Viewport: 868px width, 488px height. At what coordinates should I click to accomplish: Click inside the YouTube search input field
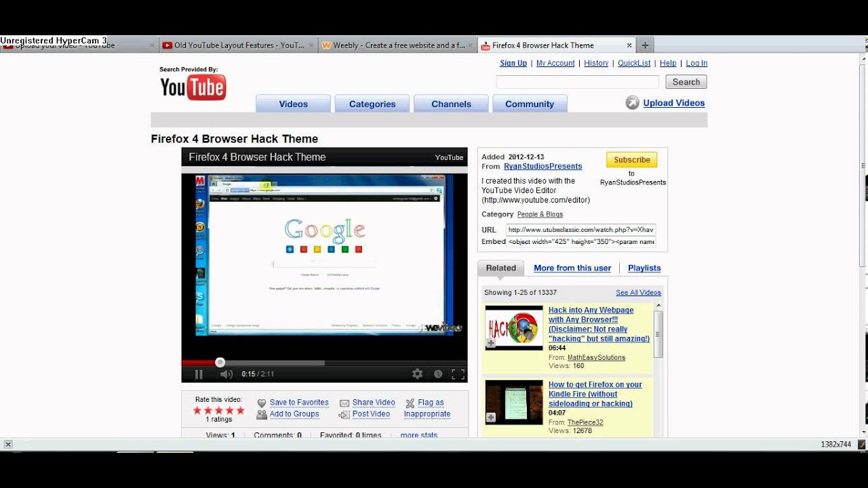(x=578, y=82)
